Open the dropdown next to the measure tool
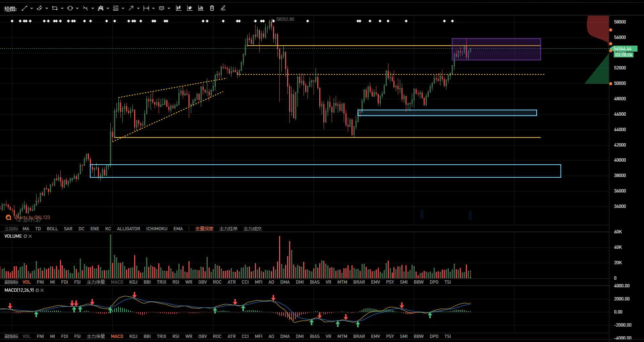 (153, 8)
